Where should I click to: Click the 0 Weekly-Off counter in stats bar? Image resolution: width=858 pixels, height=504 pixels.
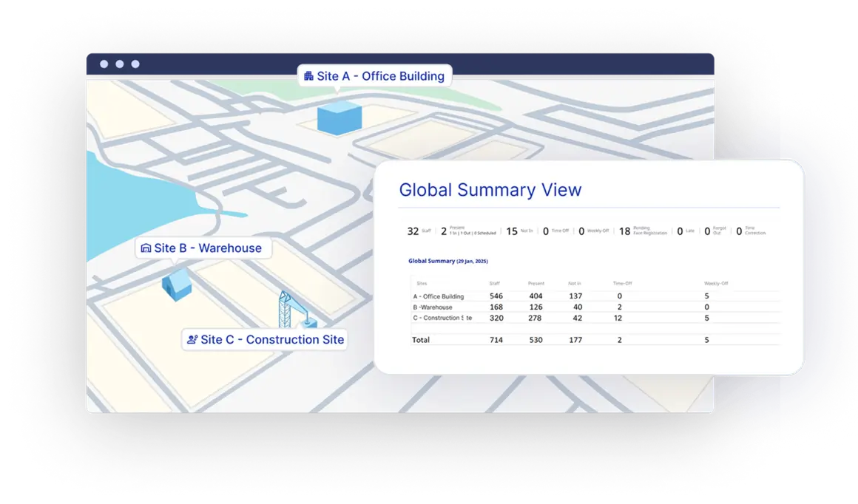pyautogui.click(x=594, y=231)
